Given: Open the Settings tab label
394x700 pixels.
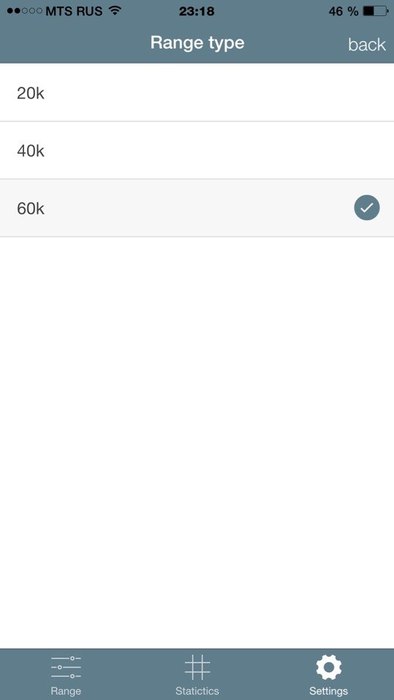Looking at the screenshot, I should [328, 691].
